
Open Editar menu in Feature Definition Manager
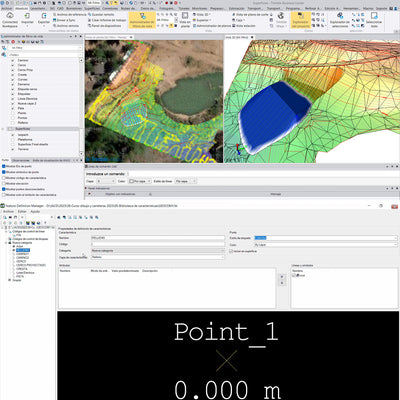click(x=22, y=211)
